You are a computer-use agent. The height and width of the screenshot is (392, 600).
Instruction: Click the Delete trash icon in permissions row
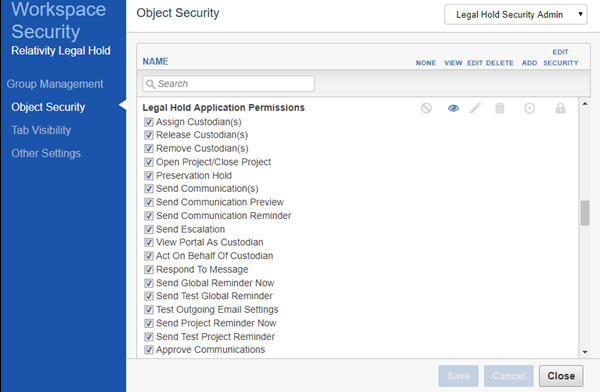500,108
